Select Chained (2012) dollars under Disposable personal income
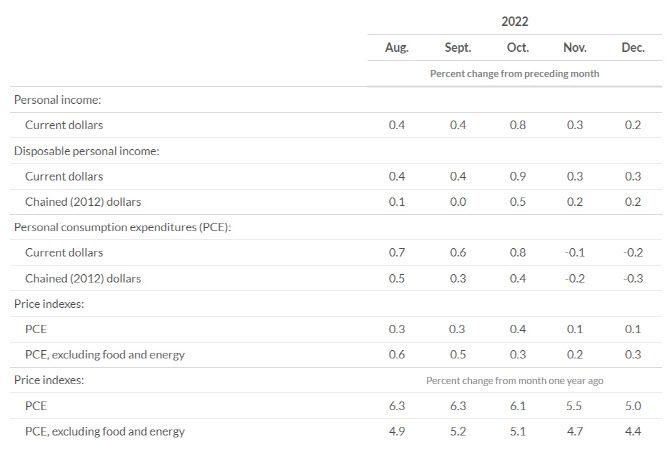Viewport: 670px width, 452px height. pos(83,201)
